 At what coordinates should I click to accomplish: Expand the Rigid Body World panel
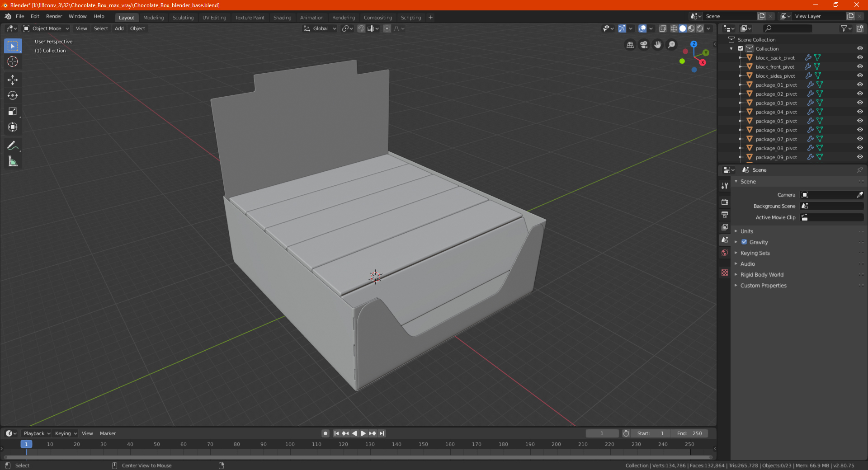point(762,275)
